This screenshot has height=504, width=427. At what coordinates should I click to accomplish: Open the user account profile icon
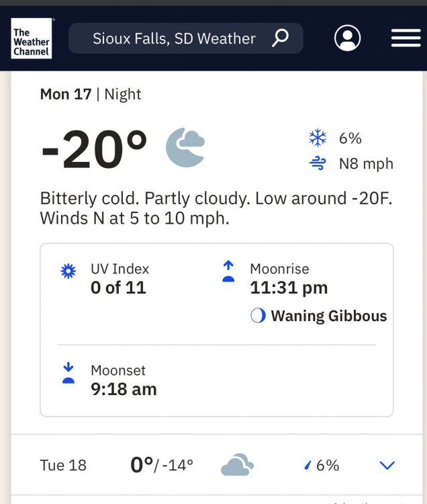click(347, 38)
